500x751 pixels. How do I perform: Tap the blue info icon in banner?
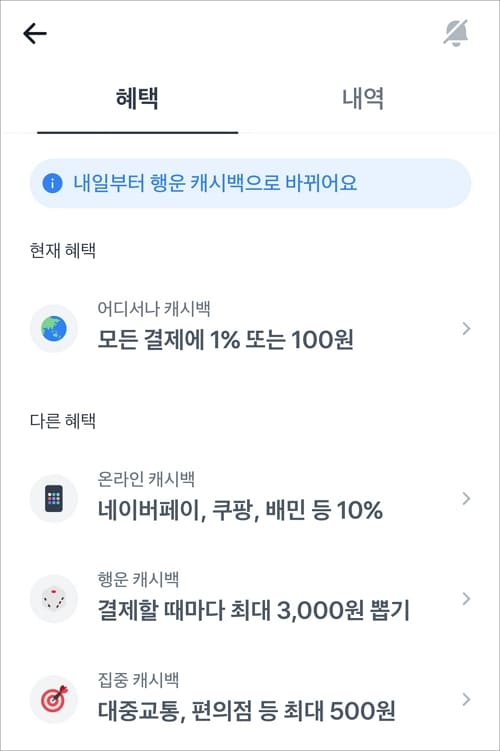point(52,183)
